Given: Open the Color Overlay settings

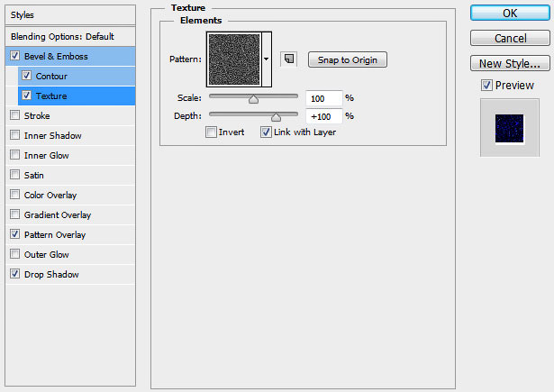Looking at the screenshot, I should [x=50, y=195].
